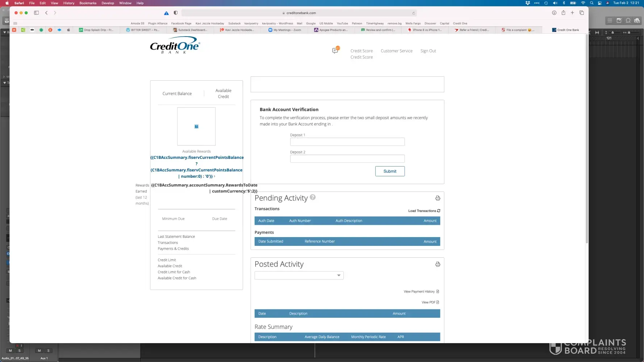
Task: Open the messages chat icon with notification badge
Action: [x=335, y=50]
